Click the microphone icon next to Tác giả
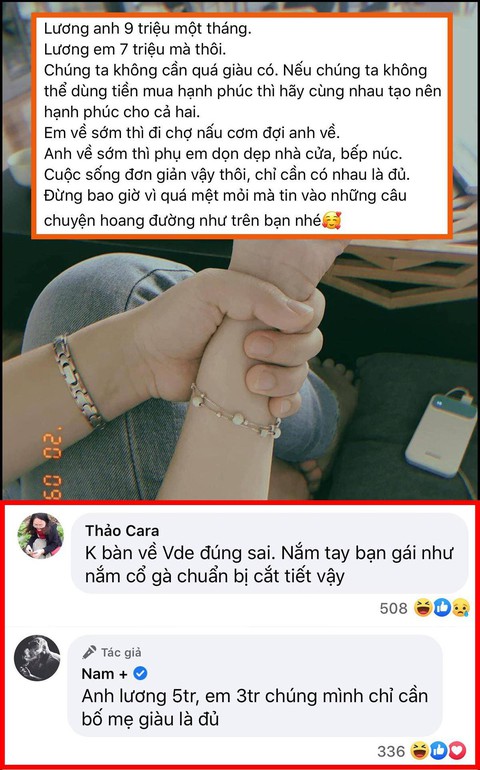Screen dimensions: 480x770 (89, 652)
